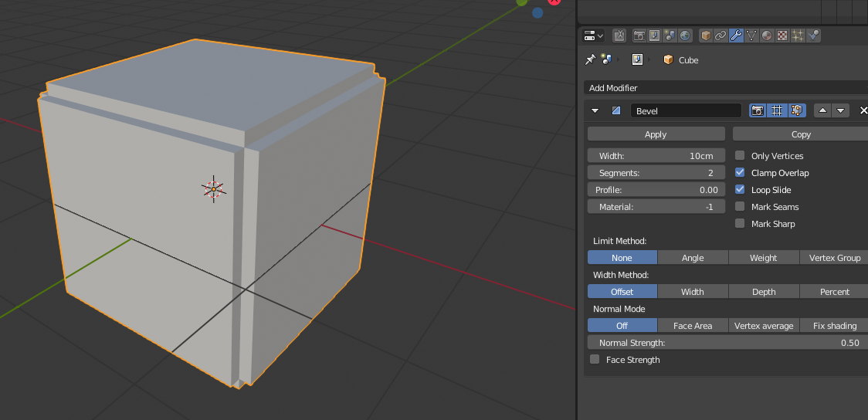Screen dimensions: 868x420
Task: Collapse the Bevel modifier panel
Action: click(x=595, y=110)
